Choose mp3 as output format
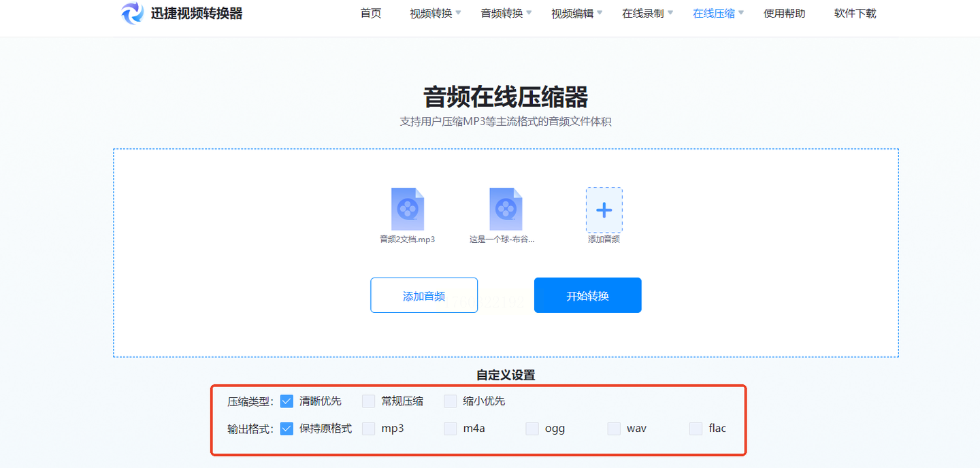Viewport: 980px width, 468px height. coord(369,429)
